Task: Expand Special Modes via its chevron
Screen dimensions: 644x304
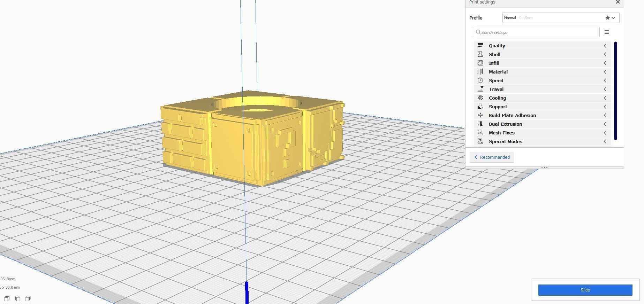Action: click(x=605, y=141)
